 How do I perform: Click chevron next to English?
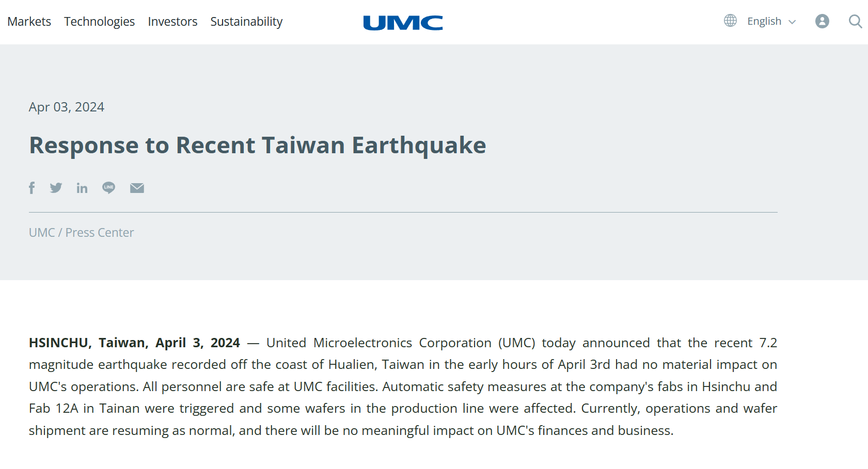pyautogui.click(x=792, y=22)
